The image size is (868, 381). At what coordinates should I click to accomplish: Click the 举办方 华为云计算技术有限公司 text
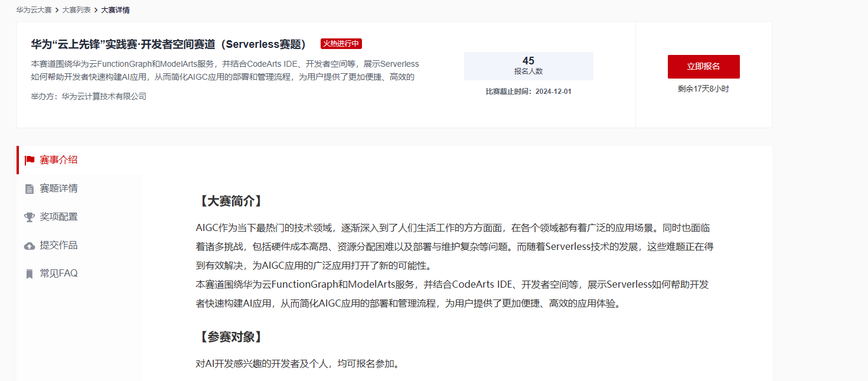(x=89, y=96)
